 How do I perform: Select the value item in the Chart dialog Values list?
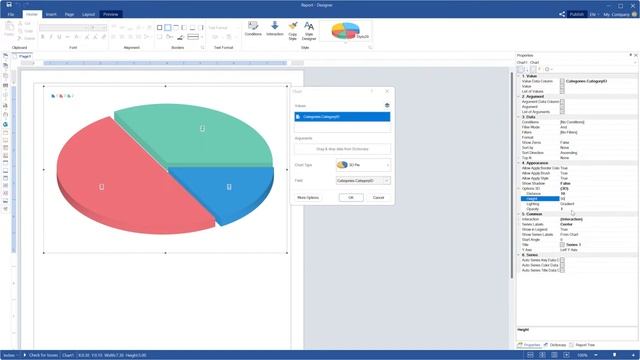tap(342, 117)
